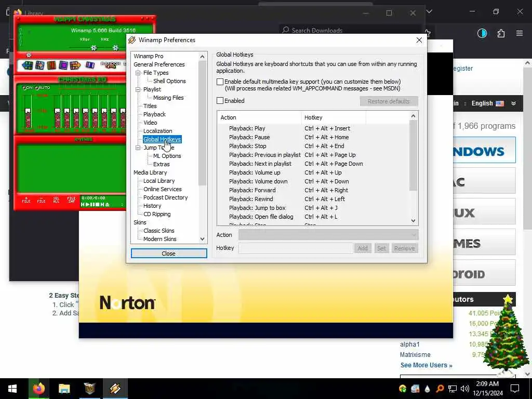Viewport: 532px width, 399px height.
Task: Open File Explorer from the taskbar
Action: [64, 389]
